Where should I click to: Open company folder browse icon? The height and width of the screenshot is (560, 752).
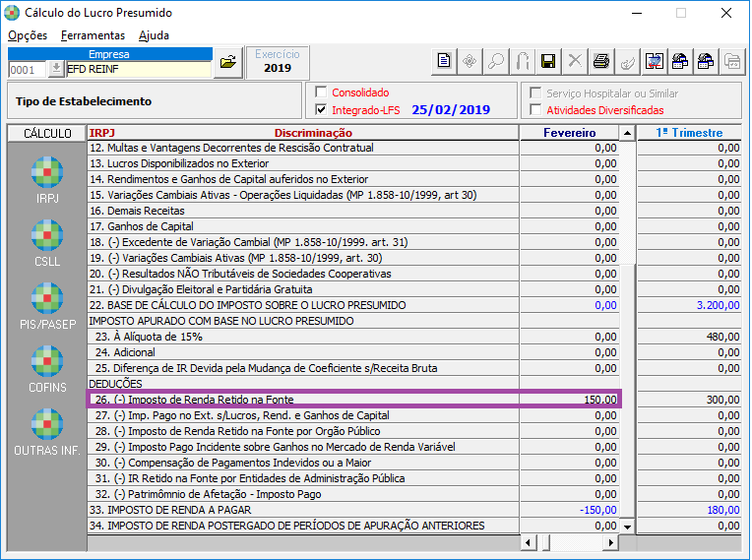click(x=228, y=62)
